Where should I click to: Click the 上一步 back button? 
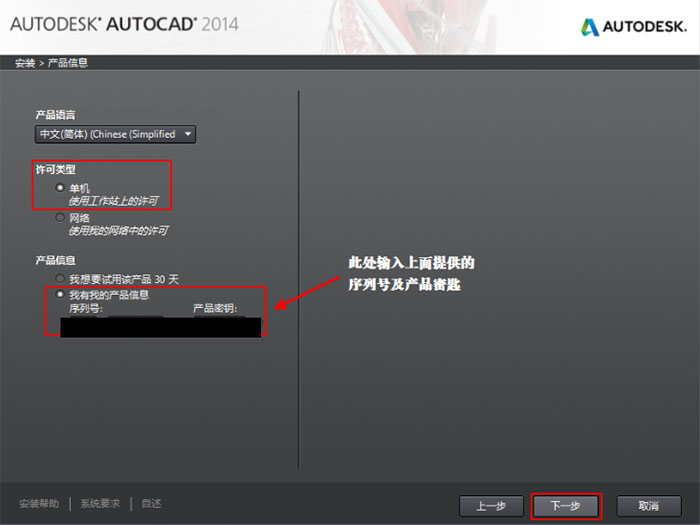point(491,506)
